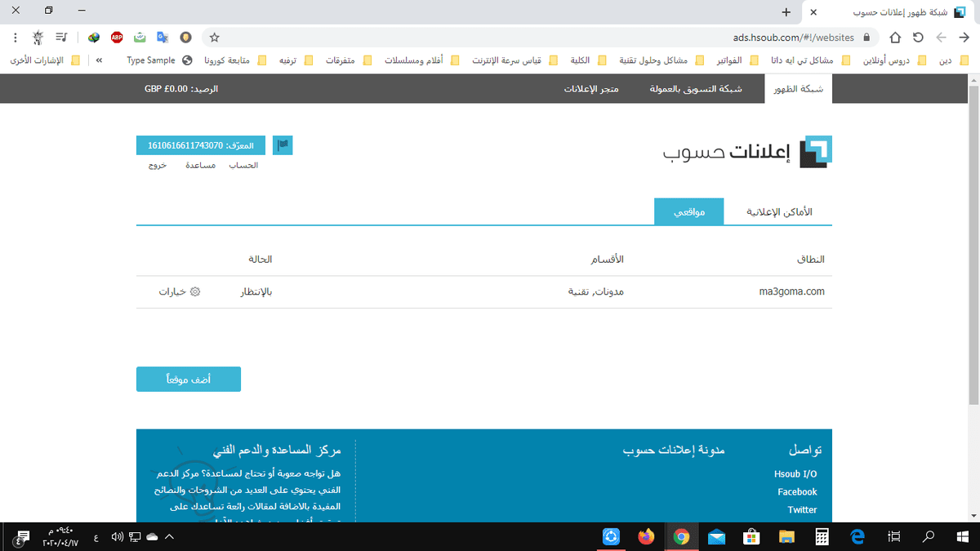Click the OneDrive cloud tray icon

point(152,536)
